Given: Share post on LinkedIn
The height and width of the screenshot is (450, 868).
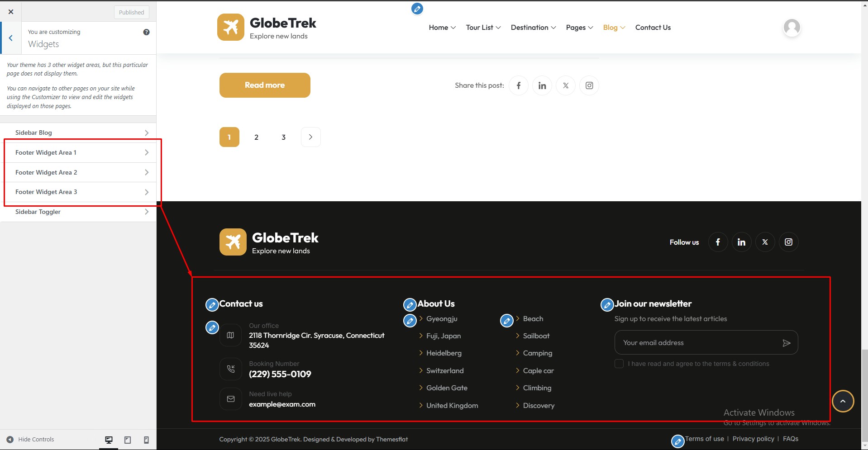Looking at the screenshot, I should click(x=542, y=85).
